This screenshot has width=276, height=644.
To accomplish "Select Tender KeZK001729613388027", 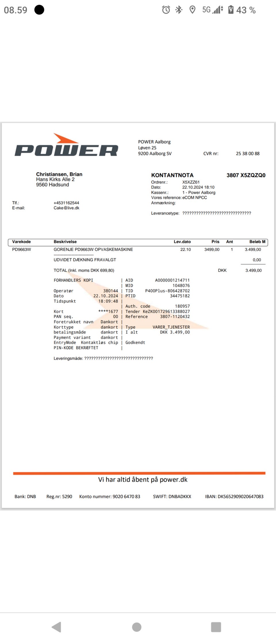I will [158, 311].
